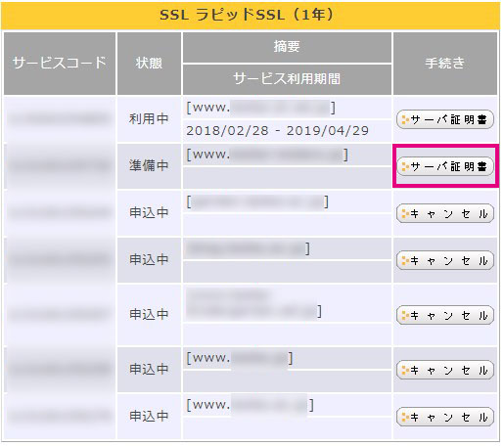
Task: Click the 準備中 status cell
Action: 149,166
